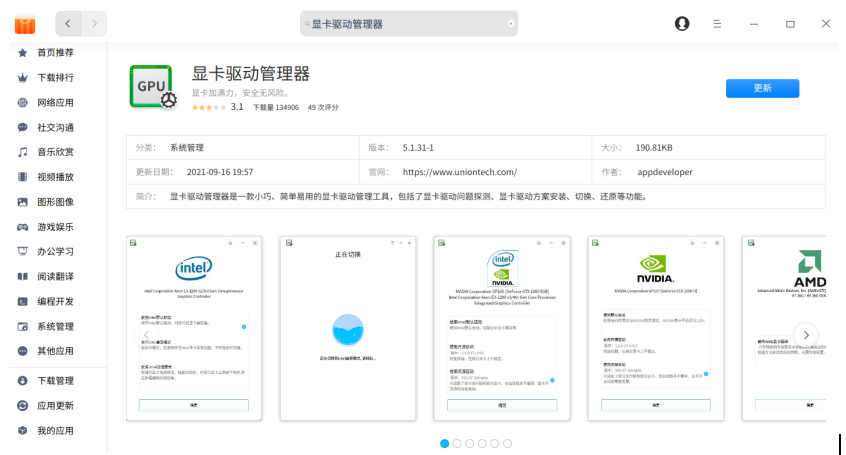Click the film icon beside 视频播放
The height and width of the screenshot is (455, 846).
coord(23,177)
